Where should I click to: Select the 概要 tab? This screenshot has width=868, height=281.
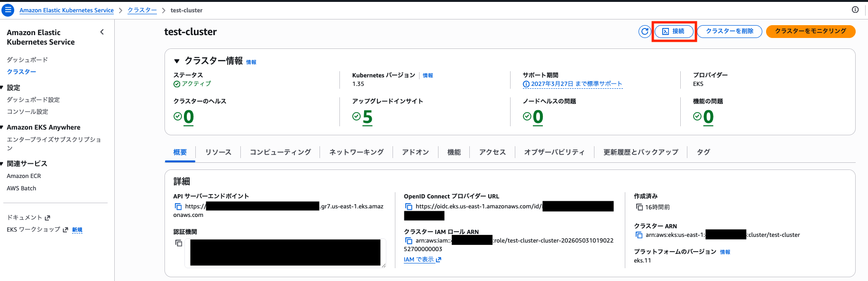coord(180,152)
